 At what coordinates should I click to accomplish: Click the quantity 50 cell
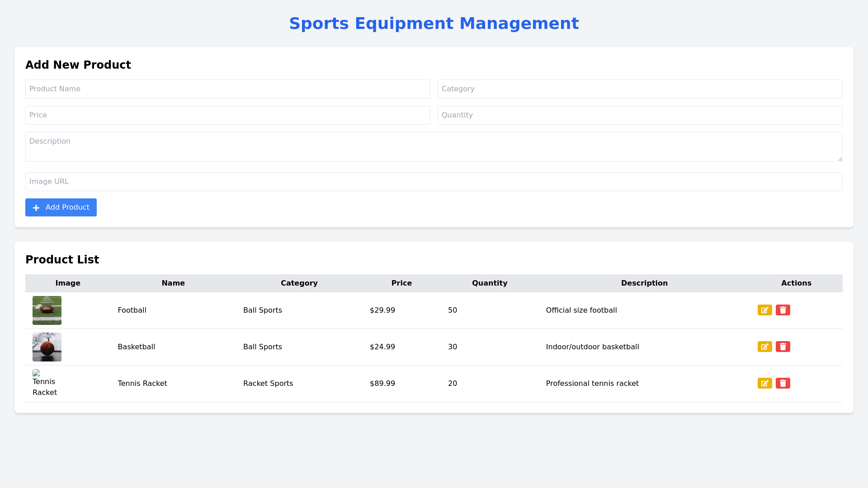[490, 310]
